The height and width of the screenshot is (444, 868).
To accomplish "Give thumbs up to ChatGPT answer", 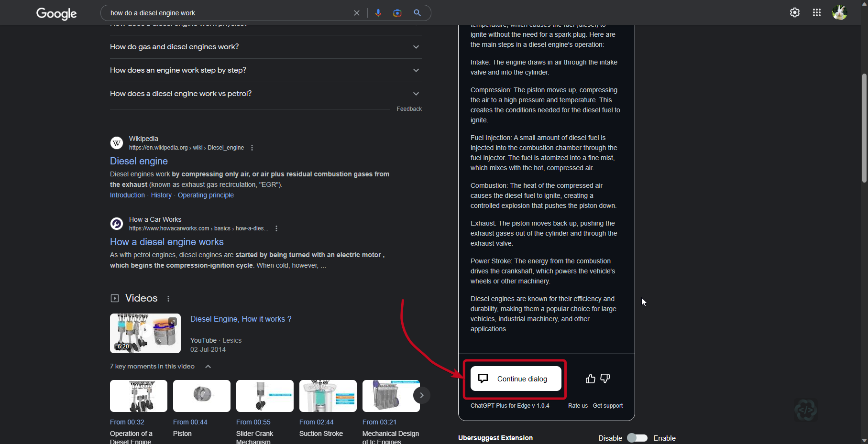I will coord(591,379).
